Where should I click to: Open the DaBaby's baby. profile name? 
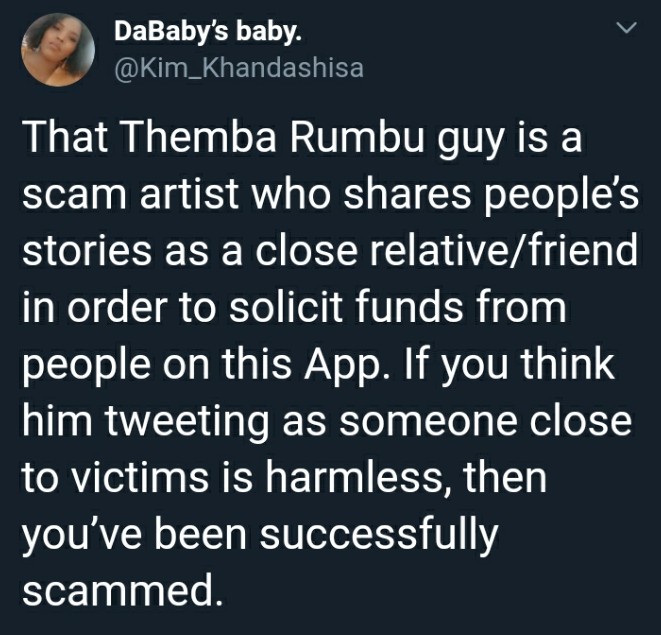click(208, 32)
